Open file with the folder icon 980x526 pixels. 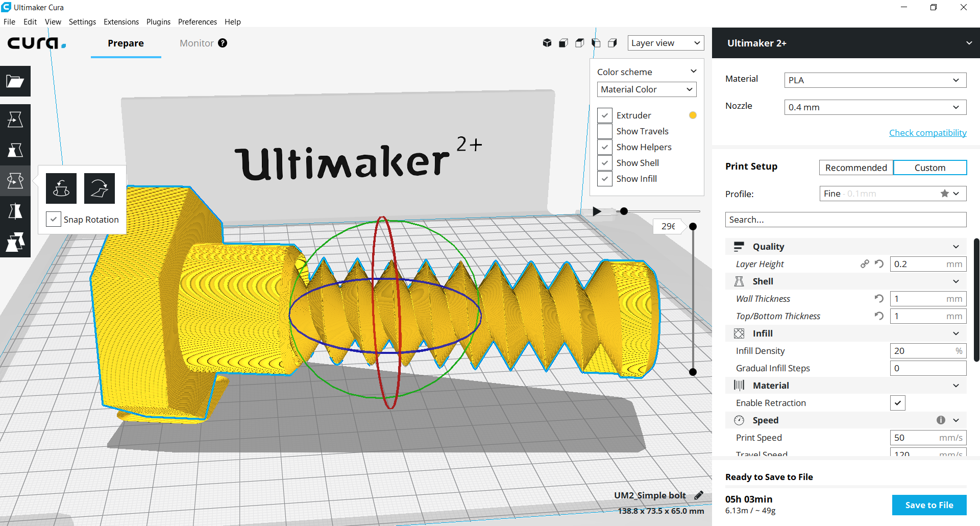pyautogui.click(x=15, y=81)
